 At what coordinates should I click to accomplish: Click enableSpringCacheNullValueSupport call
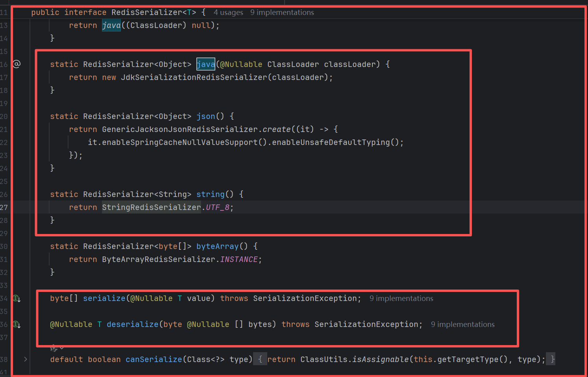pyautogui.click(x=180, y=143)
